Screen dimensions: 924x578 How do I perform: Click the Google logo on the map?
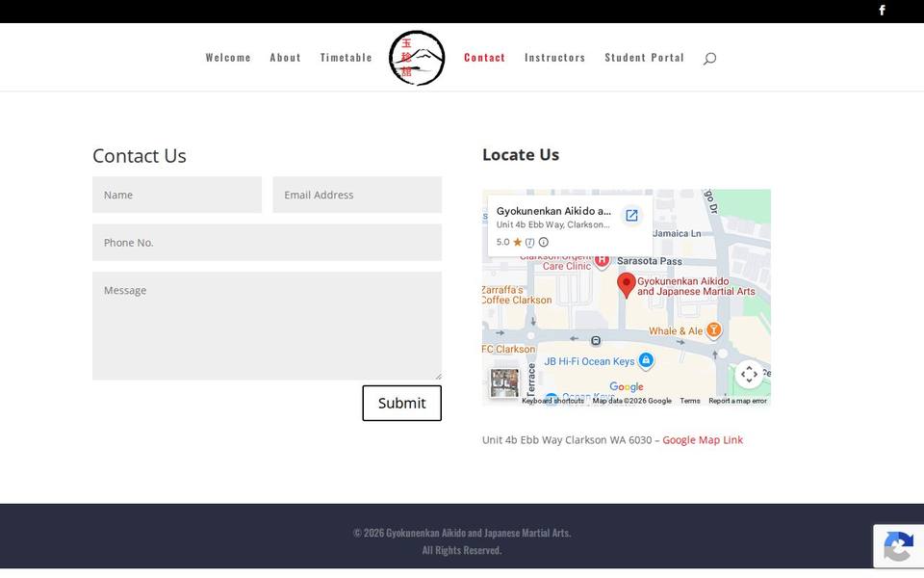(627, 387)
